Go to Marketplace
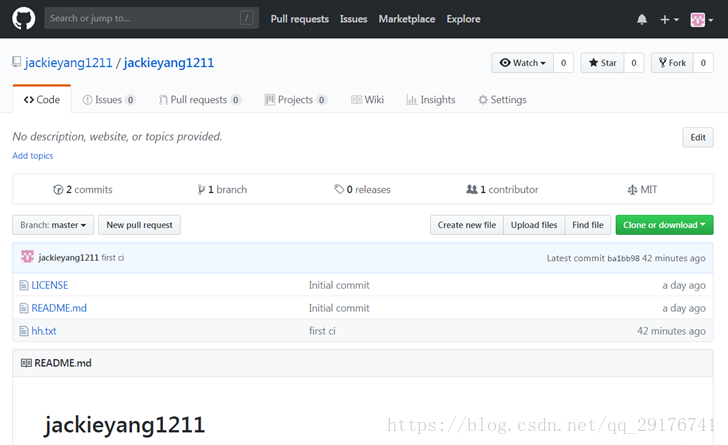 pos(407,19)
